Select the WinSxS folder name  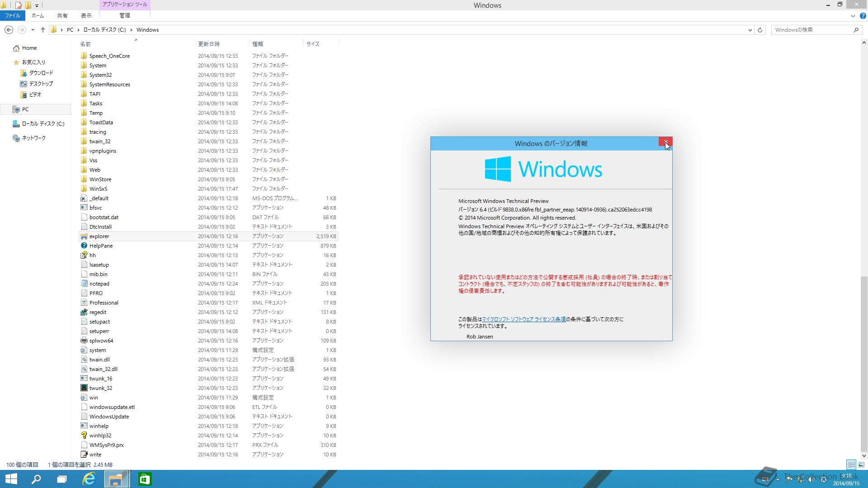tap(98, 189)
